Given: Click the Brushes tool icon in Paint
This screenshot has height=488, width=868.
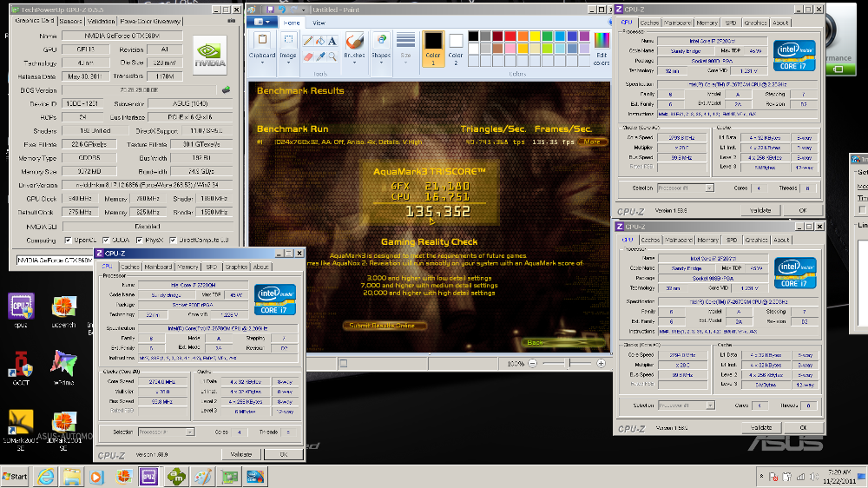Looking at the screenshot, I should 354,42.
